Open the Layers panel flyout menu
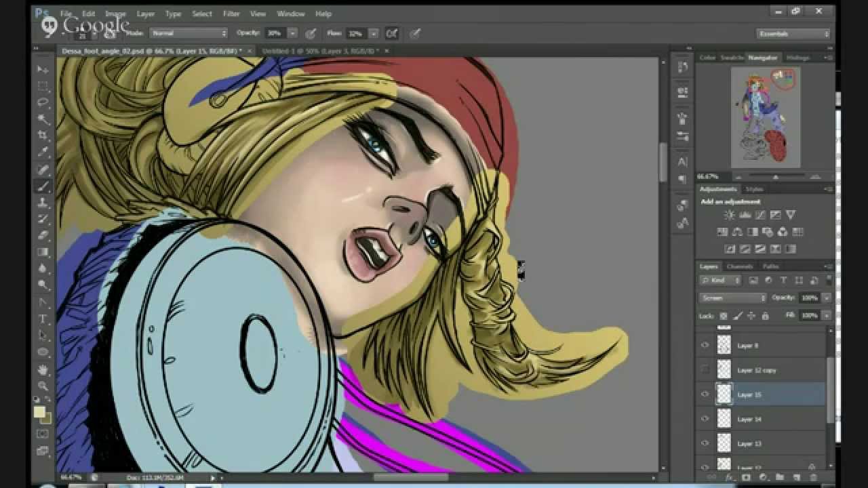Image resolution: width=868 pixels, height=488 pixels. pos(829,266)
